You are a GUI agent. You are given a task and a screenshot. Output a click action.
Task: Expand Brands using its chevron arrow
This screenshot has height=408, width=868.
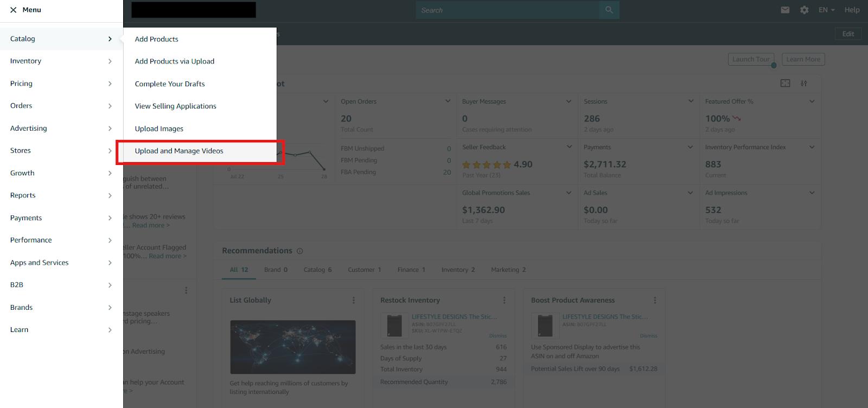(110, 307)
